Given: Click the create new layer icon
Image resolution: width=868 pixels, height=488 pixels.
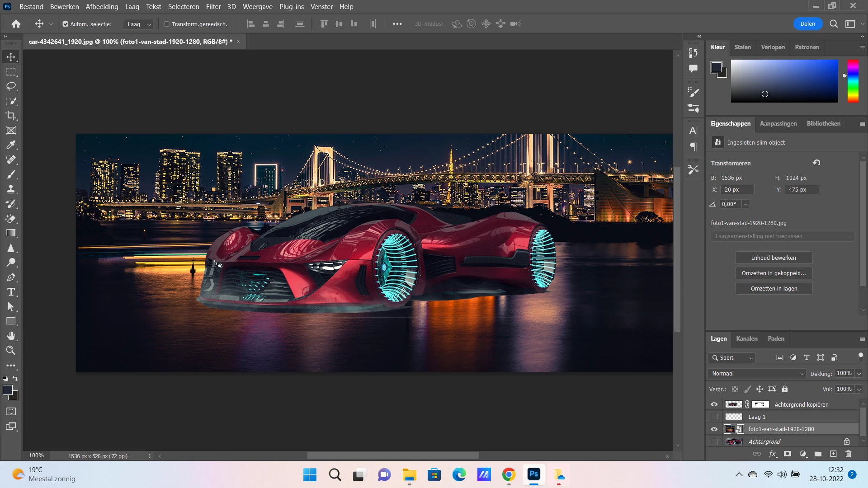Looking at the screenshot, I should coord(833,454).
